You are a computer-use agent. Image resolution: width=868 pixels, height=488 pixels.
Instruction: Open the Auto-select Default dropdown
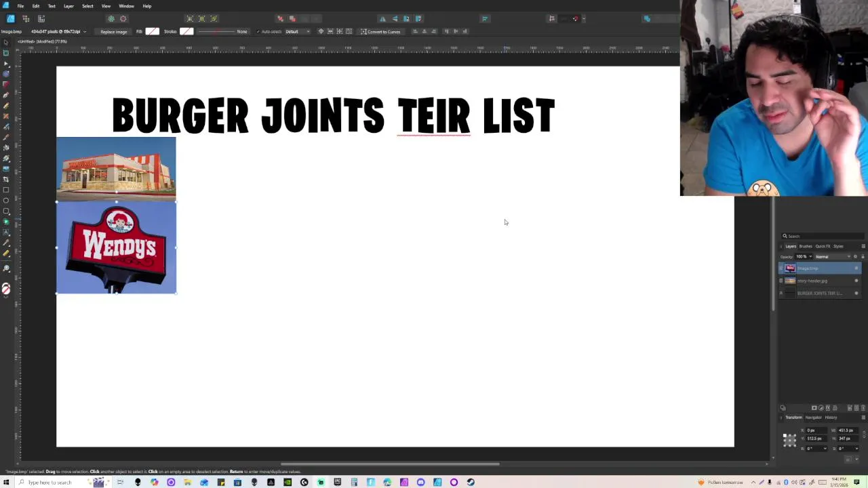[298, 32]
